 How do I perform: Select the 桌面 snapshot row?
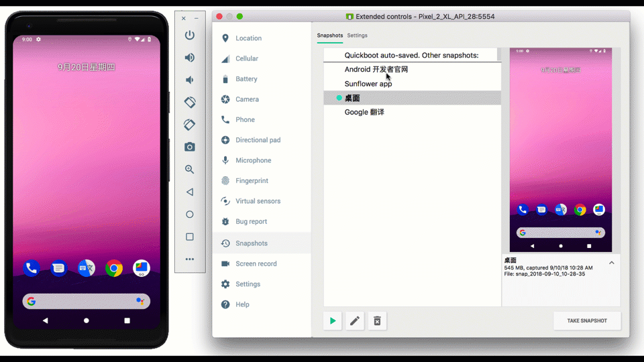tap(412, 98)
